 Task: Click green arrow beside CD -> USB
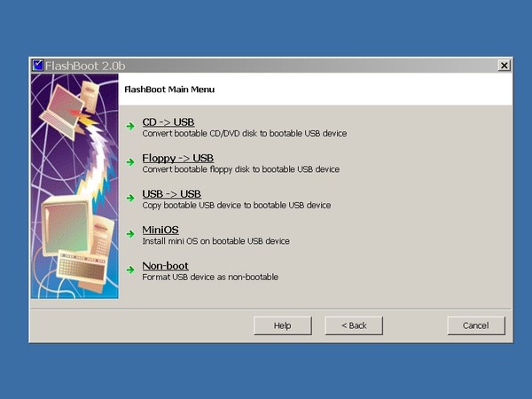[130, 126]
